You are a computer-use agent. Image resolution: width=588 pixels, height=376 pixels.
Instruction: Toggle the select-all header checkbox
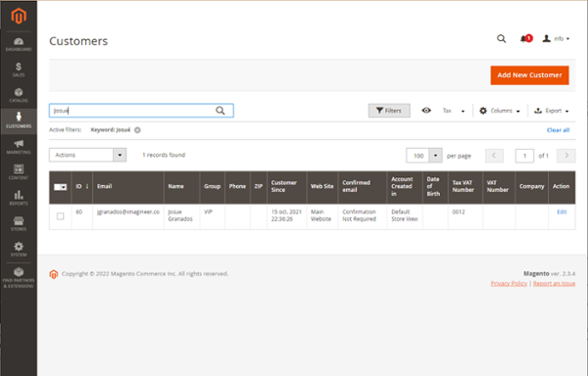(58, 187)
